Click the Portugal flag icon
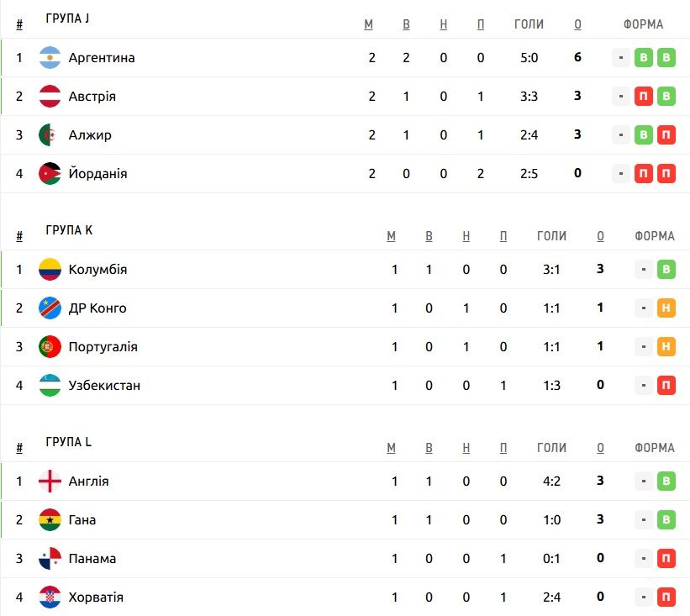The width and height of the screenshot is (690, 616). point(50,347)
